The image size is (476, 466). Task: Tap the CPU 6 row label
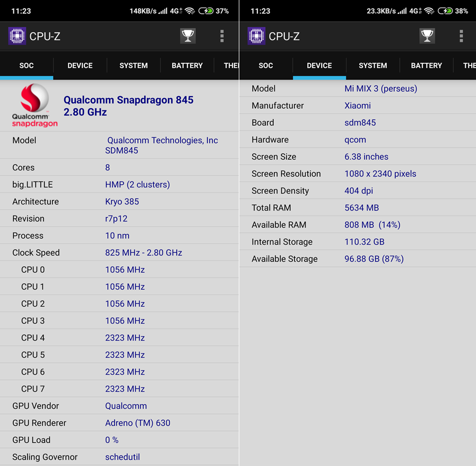33,372
